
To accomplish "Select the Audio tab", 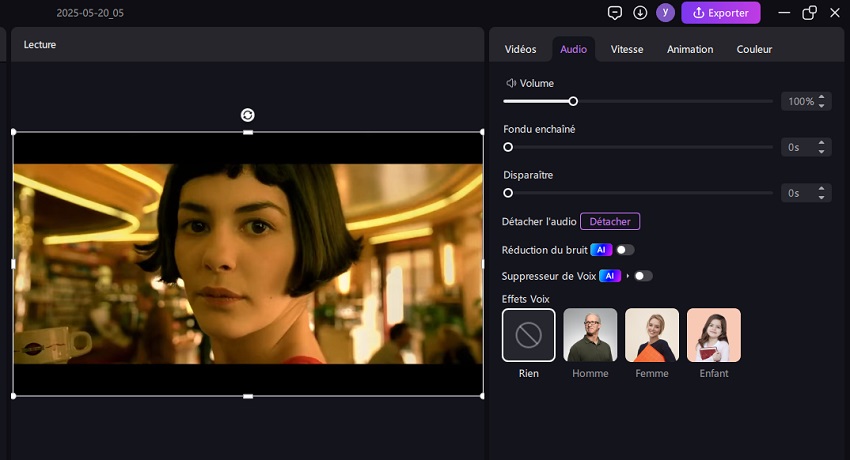I will pyautogui.click(x=574, y=49).
